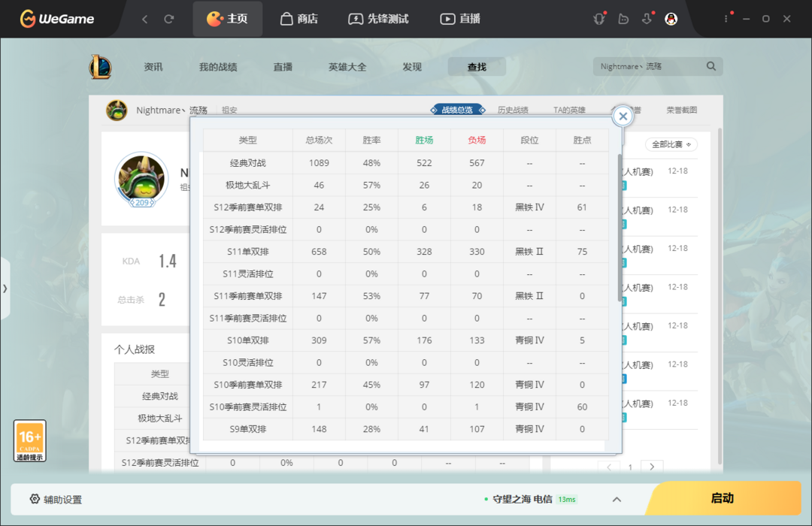The image size is (812, 526).
Task: Open the 辅助设置 gear settings
Action: coord(56,499)
